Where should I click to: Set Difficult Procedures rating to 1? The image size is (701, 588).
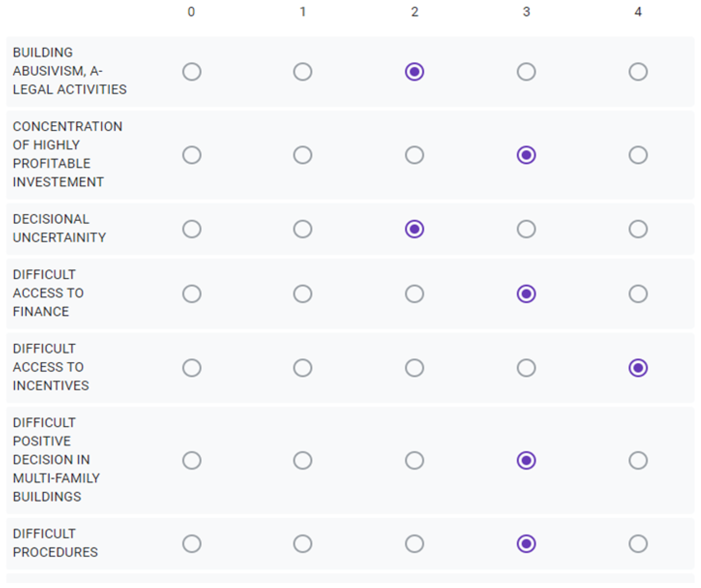click(x=303, y=544)
